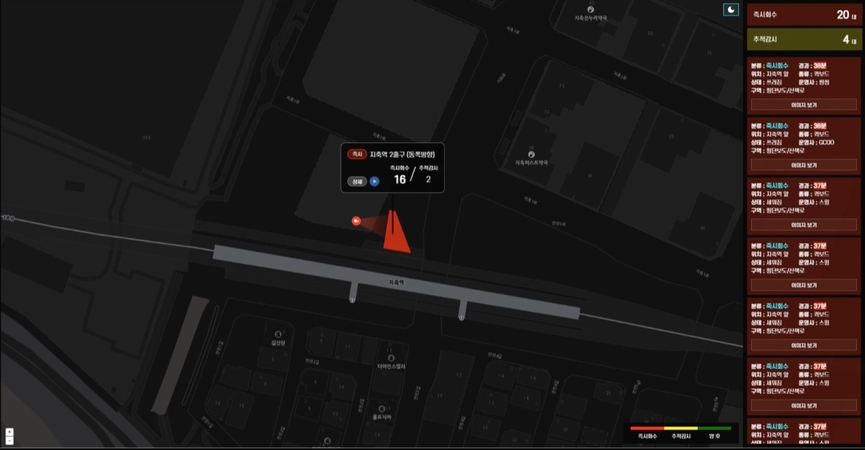Click the red detection cone on the map
The width and height of the screenshot is (865, 450).
pos(397,234)
